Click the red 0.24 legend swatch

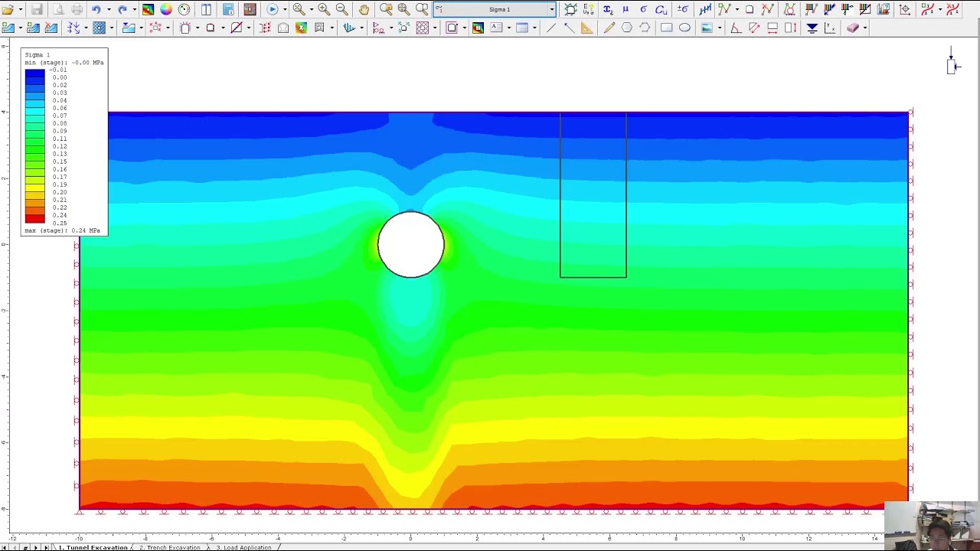(x=34, y=219)
